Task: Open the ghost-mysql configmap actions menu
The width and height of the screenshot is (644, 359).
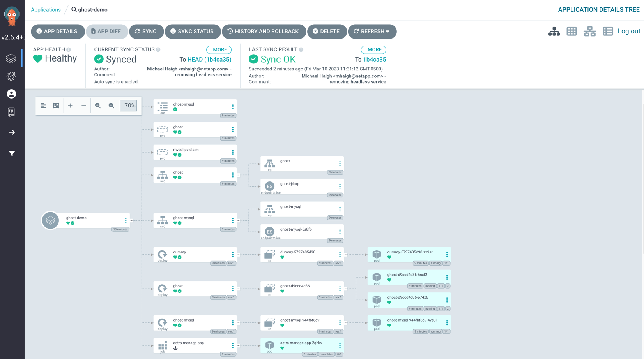Action: coord(233,107)
